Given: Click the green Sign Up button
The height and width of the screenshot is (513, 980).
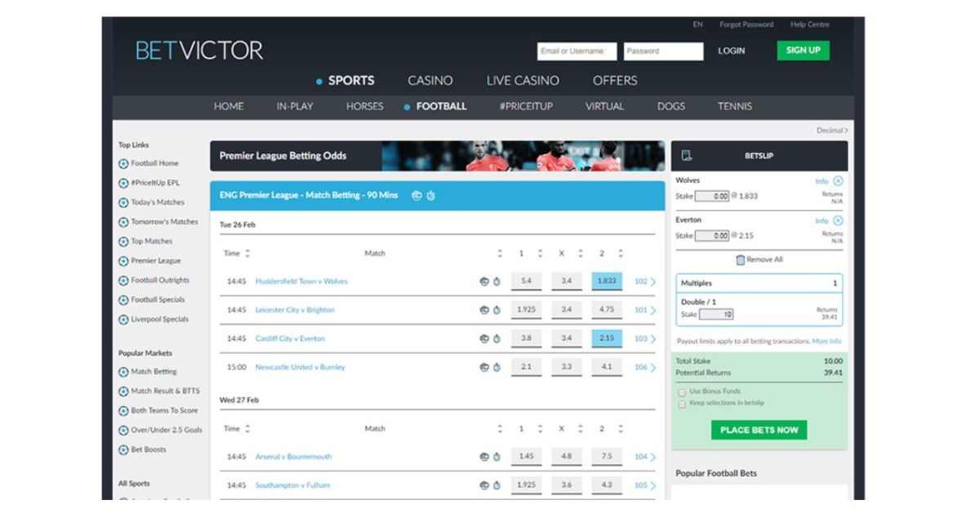Looking at the screenshot, I should pos(802,51).
